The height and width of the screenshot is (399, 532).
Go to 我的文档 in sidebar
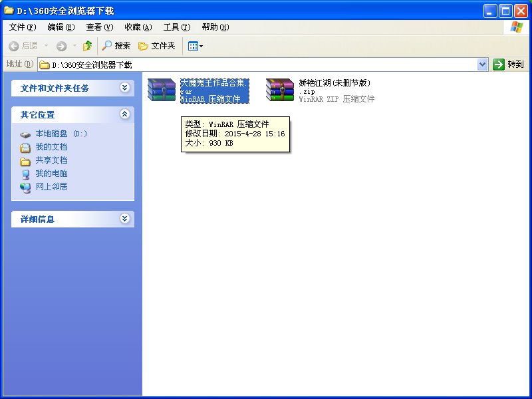point(51,147)
